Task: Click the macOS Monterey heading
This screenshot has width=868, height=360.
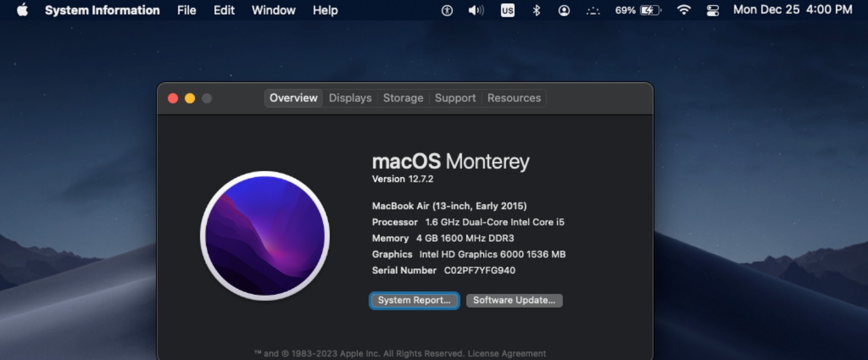Action: click(x=450, y=162)
